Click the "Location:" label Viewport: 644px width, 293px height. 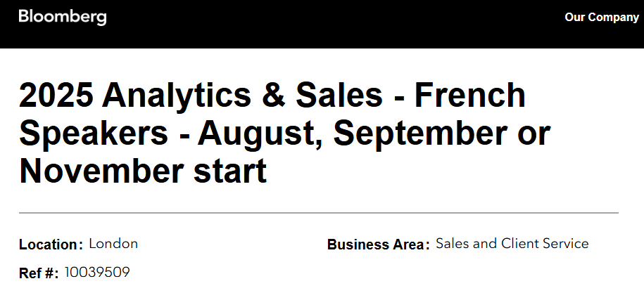coord(51,245)
